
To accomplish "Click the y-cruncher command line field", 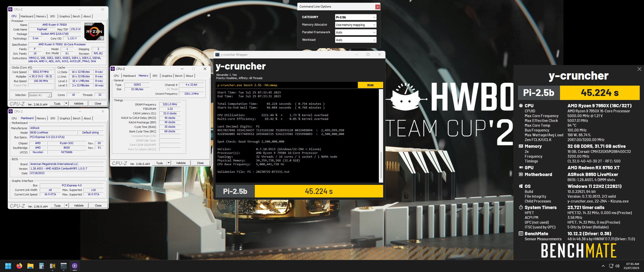I will point(286,85).
